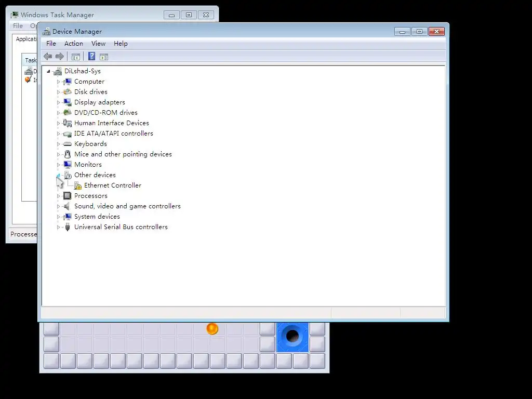Click the USB controllers plug icon
Viewport: 532px width, 399px height.
tap(68, 227)
